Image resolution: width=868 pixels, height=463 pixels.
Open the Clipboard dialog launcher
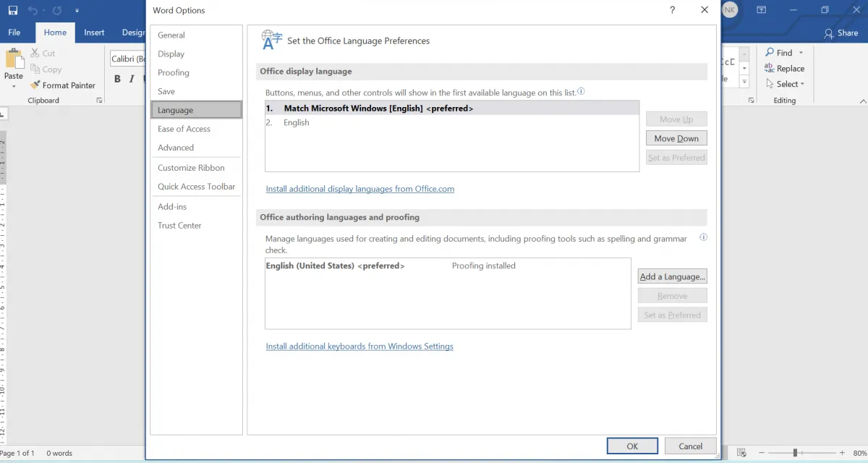point(99,101)
